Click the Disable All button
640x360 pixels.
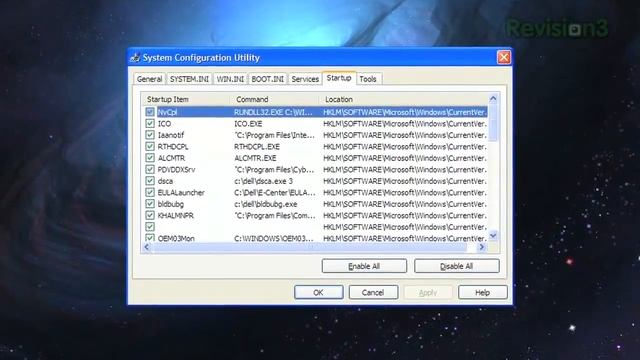point(457,266)
